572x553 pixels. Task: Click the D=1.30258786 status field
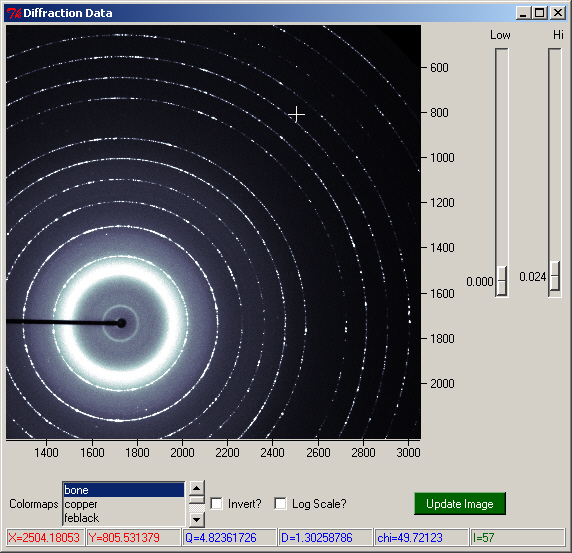(x=325, y=538)
